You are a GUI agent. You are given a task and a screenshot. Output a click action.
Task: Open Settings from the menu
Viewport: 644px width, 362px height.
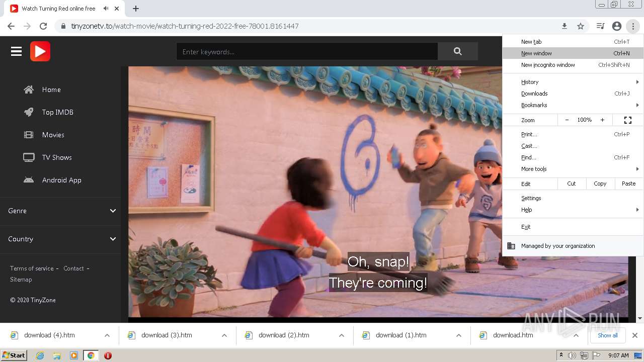point(573,198)
